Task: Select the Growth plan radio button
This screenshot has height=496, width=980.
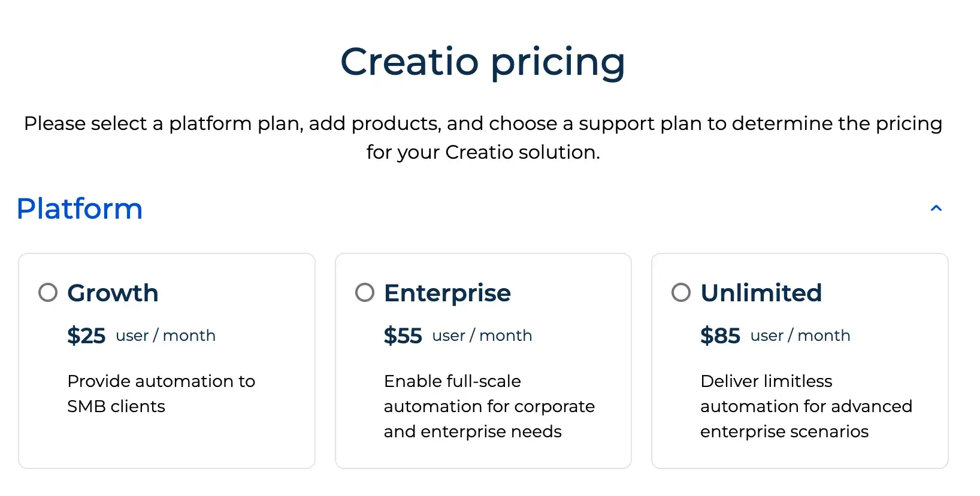Action: pyautogui.click(x=48, y=292)
